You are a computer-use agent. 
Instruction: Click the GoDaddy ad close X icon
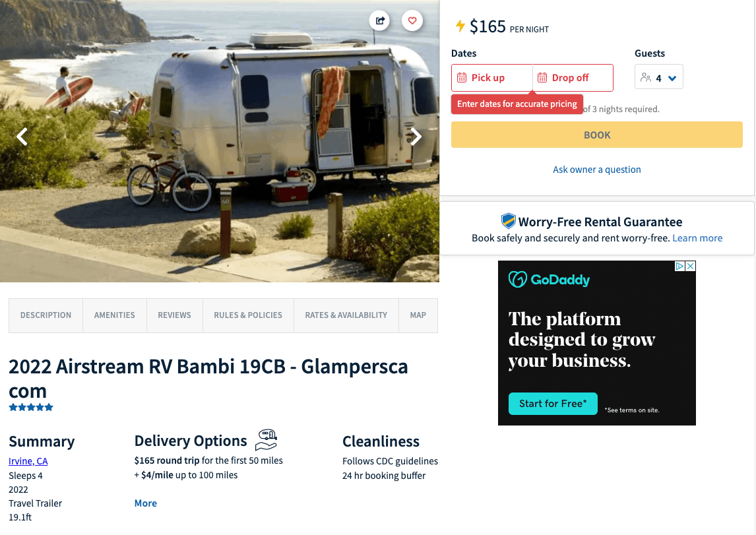click(691, 266)
